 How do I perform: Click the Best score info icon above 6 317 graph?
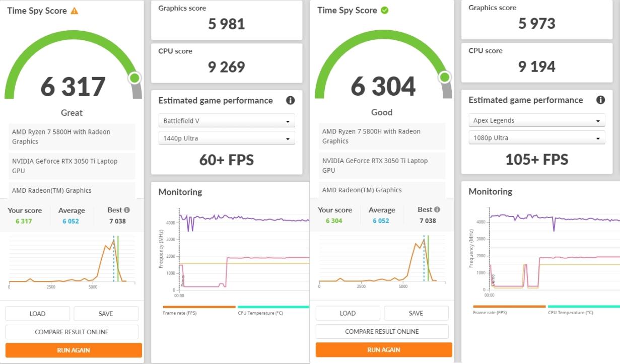click(127, 210)
